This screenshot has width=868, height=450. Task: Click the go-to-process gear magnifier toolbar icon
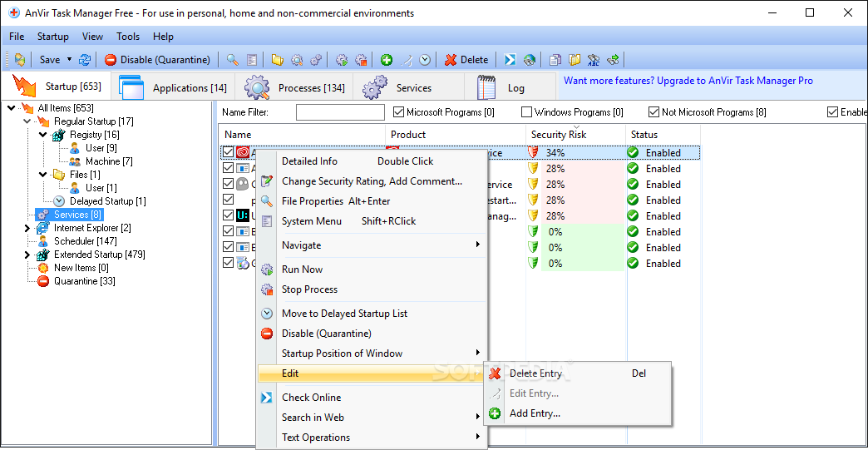click(297, 60)
